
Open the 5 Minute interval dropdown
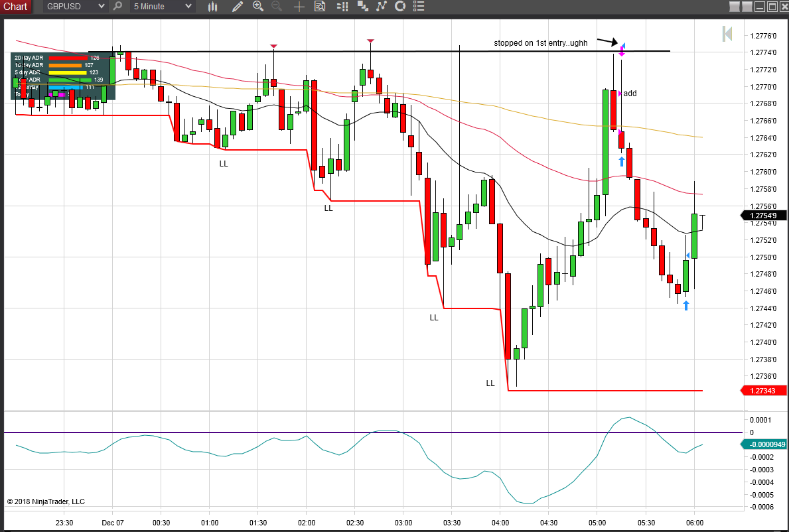pos(162,7)
